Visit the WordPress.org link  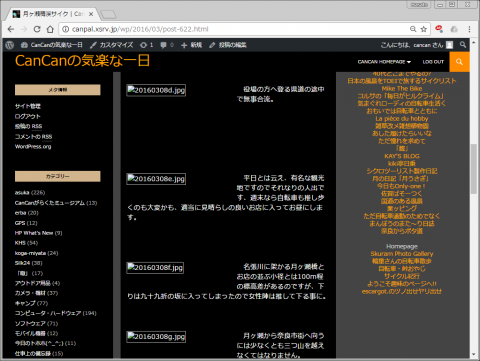point(33,146)
